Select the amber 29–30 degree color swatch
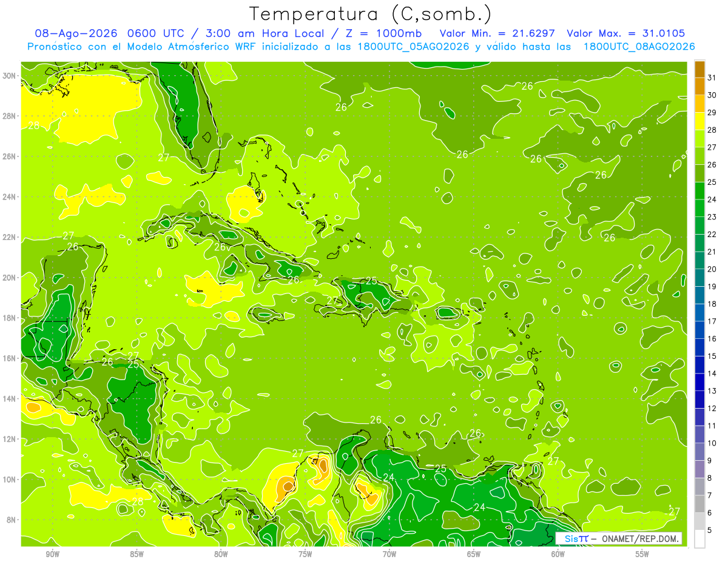The width and height of the screenshot is (728, 562). (699, 104)
